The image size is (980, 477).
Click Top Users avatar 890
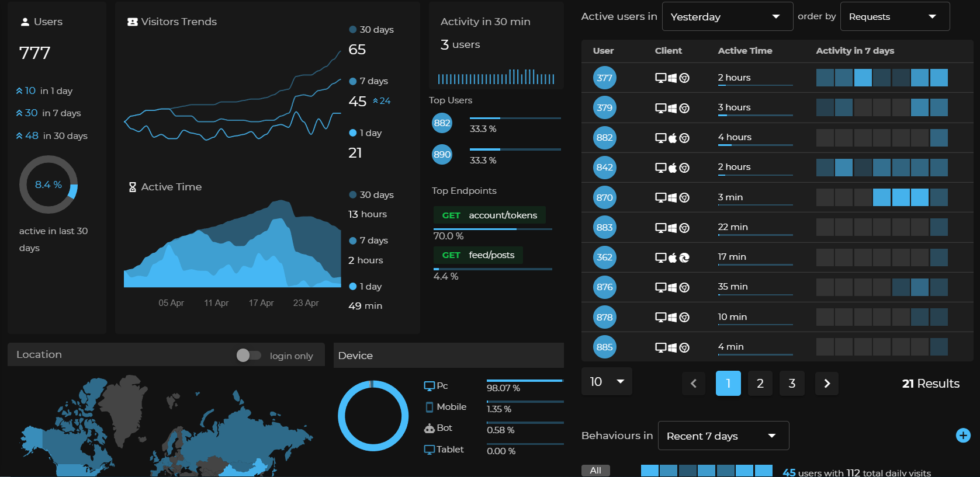[x=442, y=154]
